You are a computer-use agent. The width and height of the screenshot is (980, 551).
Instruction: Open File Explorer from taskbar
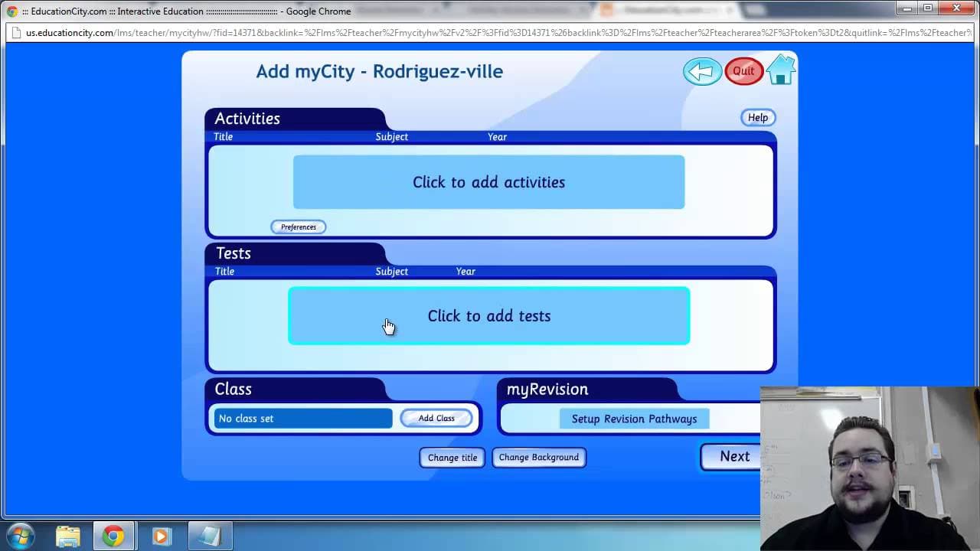[x=68, y=536]
